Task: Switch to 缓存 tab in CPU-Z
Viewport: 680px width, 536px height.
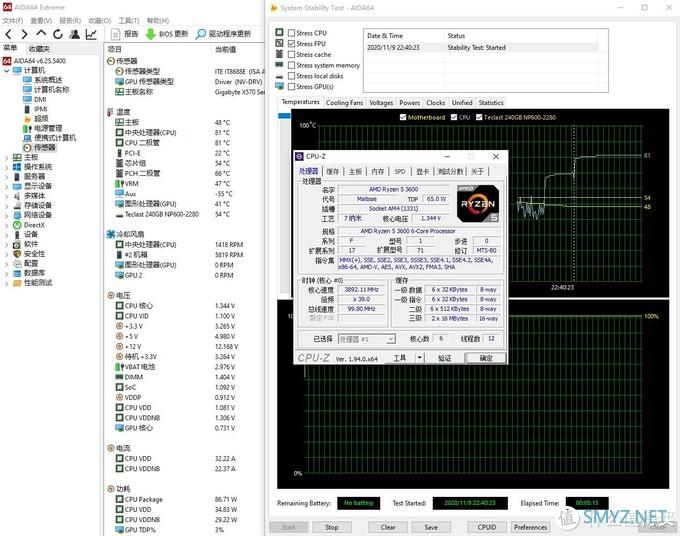Action: pyautogui.click(x=333, y=172)
